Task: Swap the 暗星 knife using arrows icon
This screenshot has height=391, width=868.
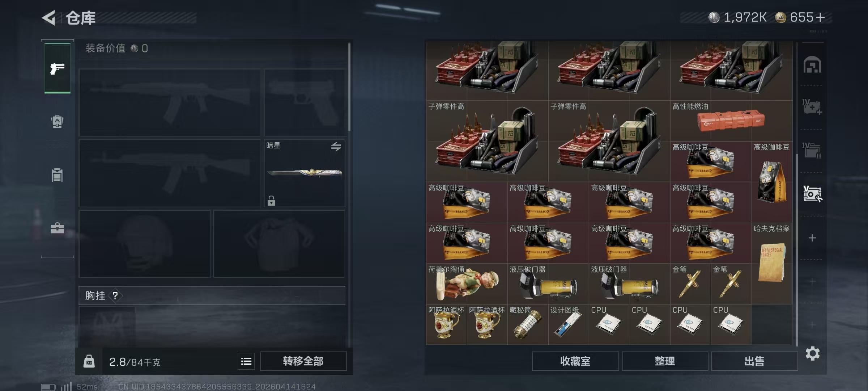Action: coord(336,146)
